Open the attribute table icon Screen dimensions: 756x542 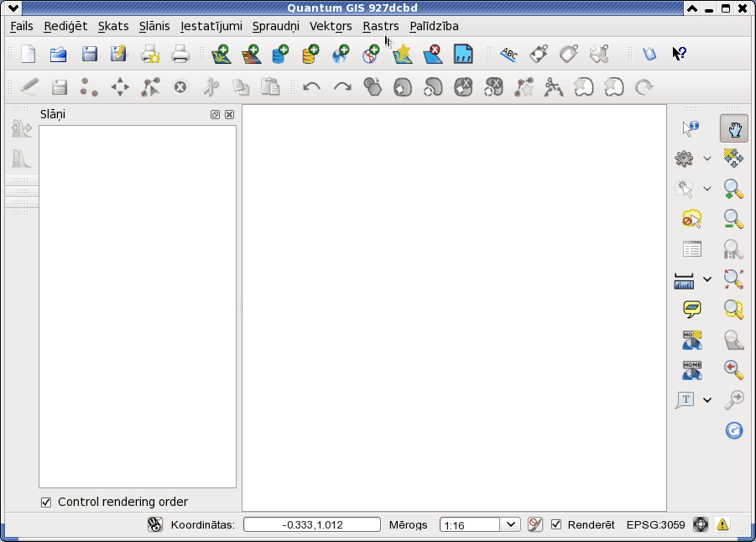coord(692,249)
